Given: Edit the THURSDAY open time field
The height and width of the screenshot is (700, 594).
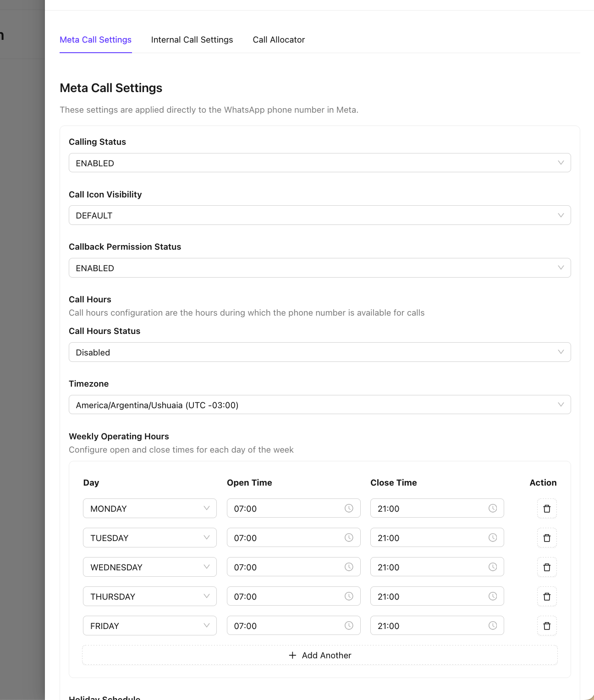Looking at the screenshot, I should click(293, 596).
